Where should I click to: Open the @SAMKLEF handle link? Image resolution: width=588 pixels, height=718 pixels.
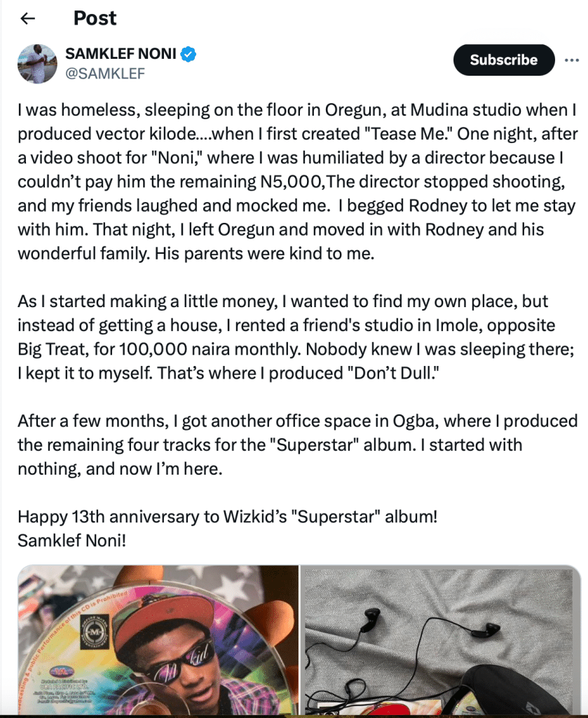click(x=105, y=73)
